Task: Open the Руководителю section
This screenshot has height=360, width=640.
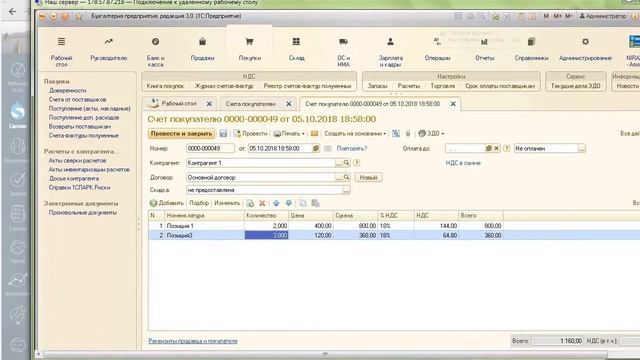Action: [x=109, y=49]
